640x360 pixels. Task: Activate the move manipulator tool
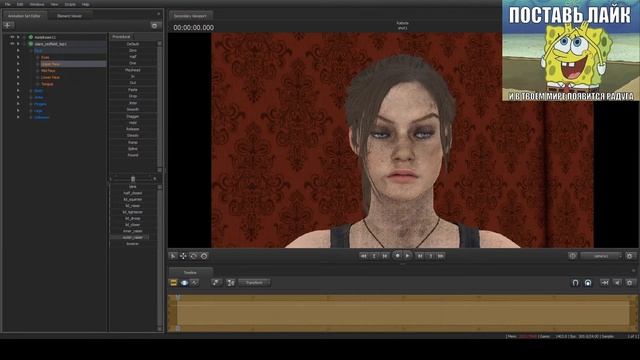[183, 256]
